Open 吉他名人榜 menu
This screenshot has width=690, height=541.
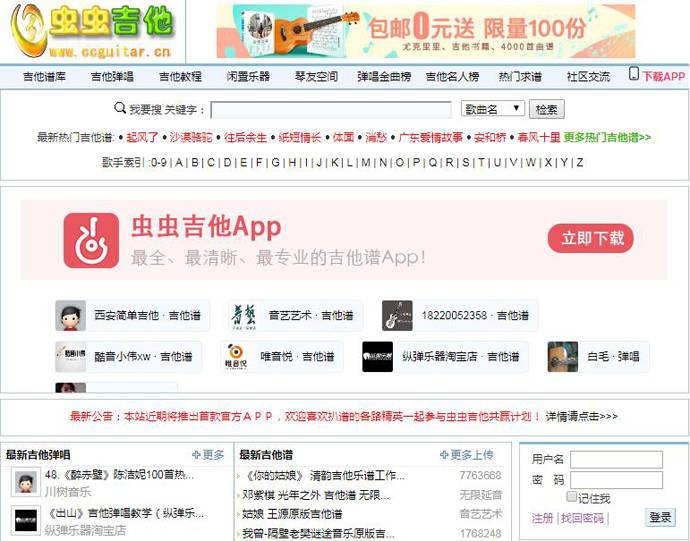coord(452,77)
